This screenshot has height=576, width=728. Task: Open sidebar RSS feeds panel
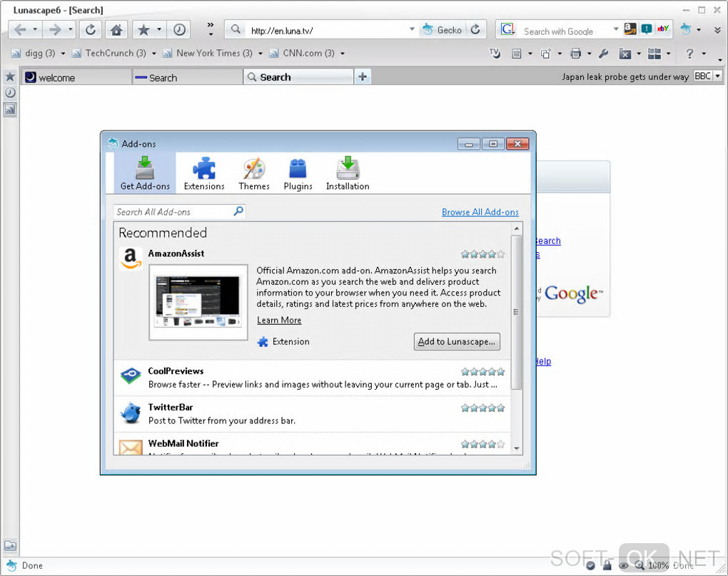[x=10, y=109]
